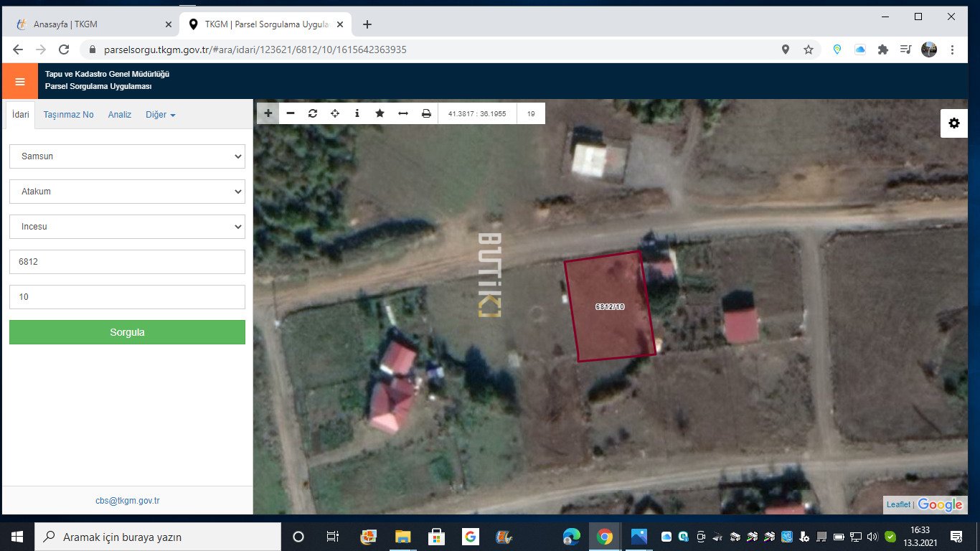The image size is (980, 551).
Task: Click the volume icon in system tray
Action: coord(872,537)
